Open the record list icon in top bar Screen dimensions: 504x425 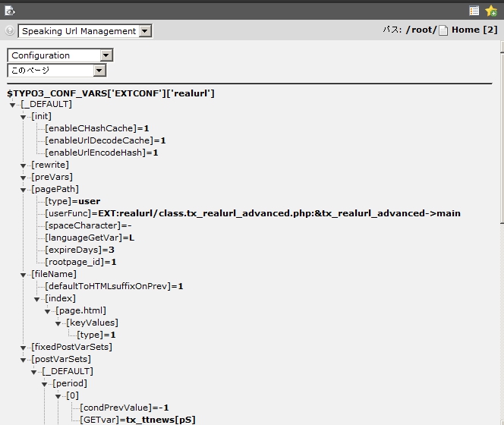click(474, 11)
